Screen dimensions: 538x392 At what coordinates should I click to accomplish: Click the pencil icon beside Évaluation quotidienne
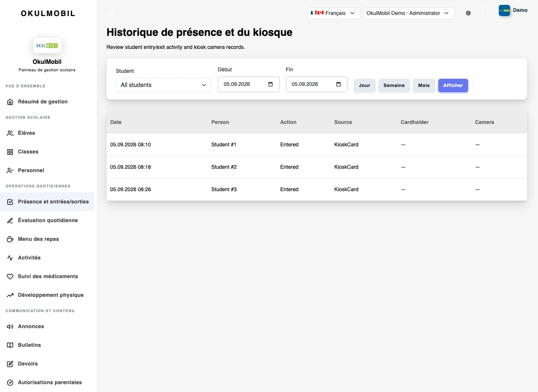tap(10, 221)
